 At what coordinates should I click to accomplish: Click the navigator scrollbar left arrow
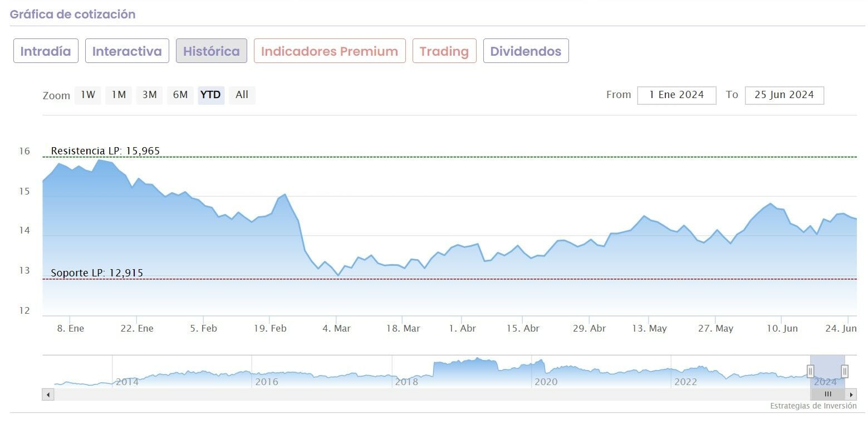(x=48, y=395)
